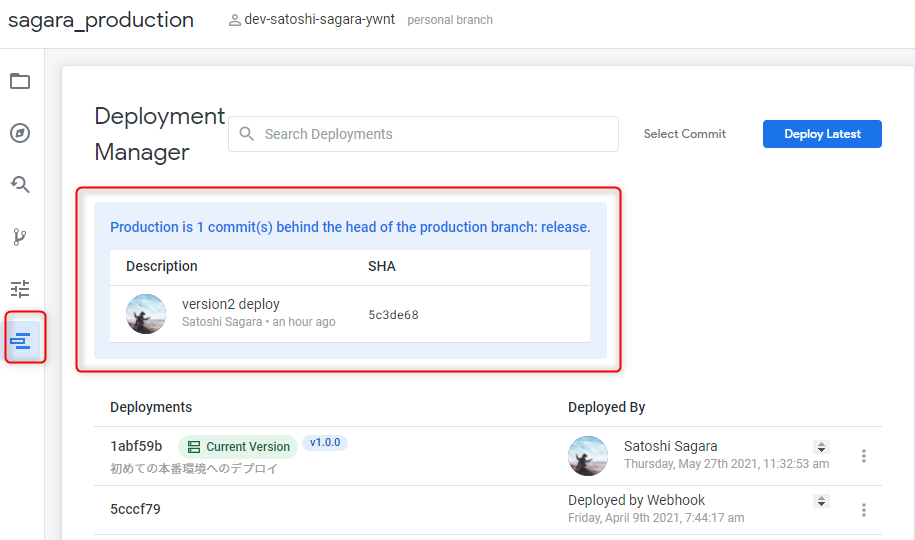This screenshot has height=540, width=915.
Task: Click Satoshi Sagara avatar in Deployed By
Action: click(x=588, y=456)
